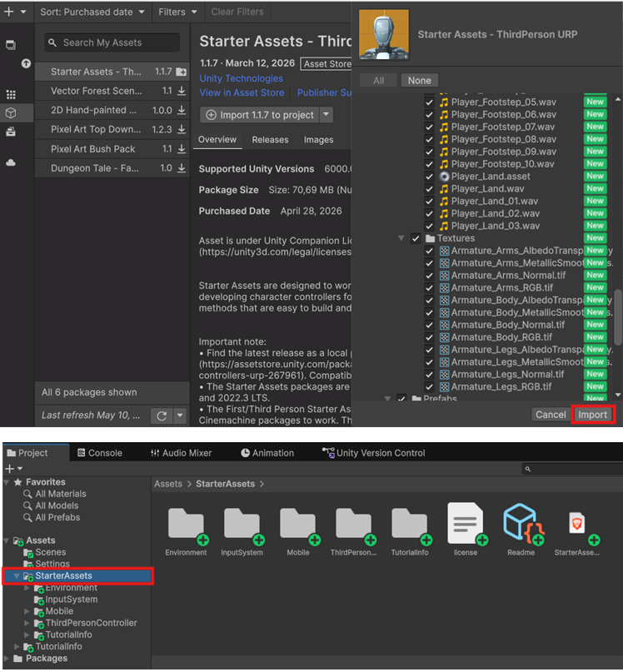The width and height of the screenshot is (623, 672).
Task: Open the add package dropdown arrow
Action: [23, 12]
